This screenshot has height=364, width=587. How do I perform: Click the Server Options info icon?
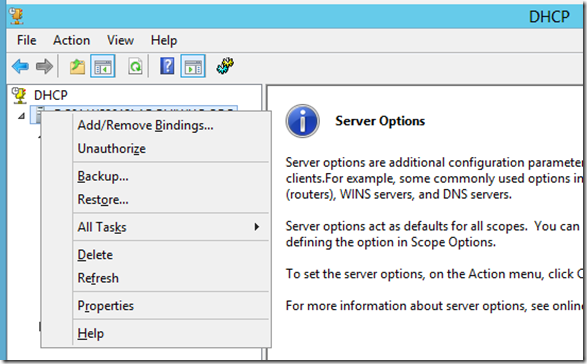pos(302,121)
